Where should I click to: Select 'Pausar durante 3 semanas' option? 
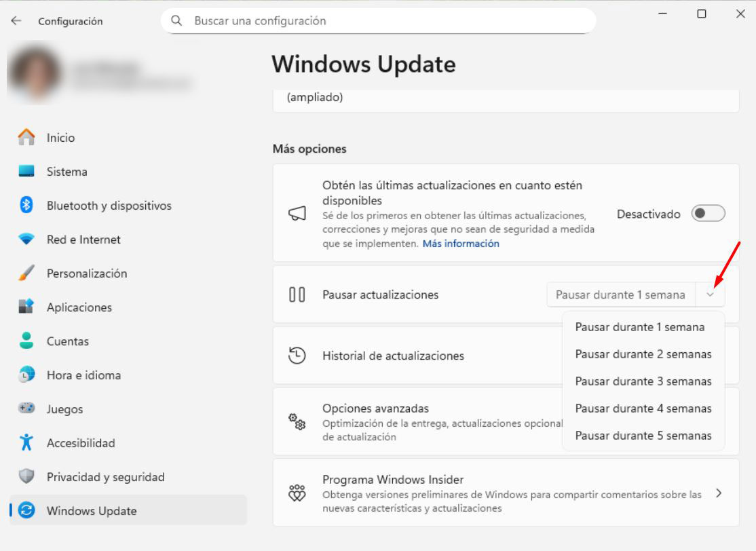[643, 381]
